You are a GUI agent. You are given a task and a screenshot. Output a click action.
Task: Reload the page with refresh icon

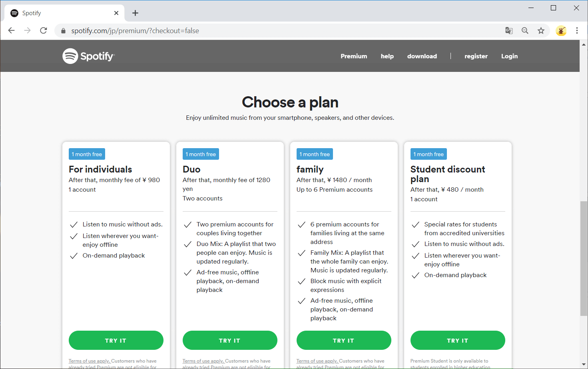click(x=44, y=31)
